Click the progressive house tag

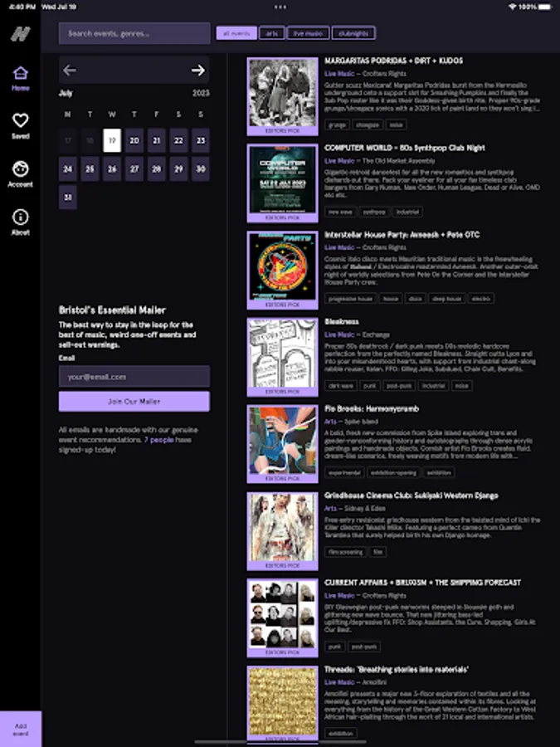(x=350, y=299)
